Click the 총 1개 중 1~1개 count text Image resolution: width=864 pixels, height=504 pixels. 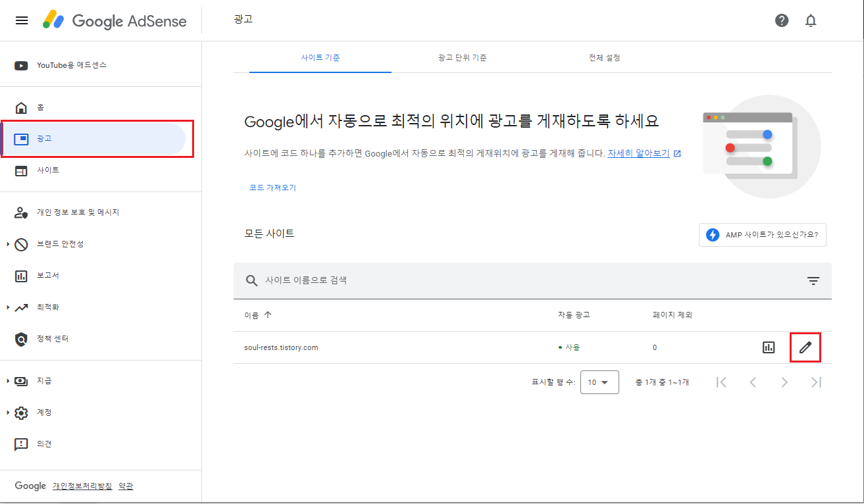point(662,382)
